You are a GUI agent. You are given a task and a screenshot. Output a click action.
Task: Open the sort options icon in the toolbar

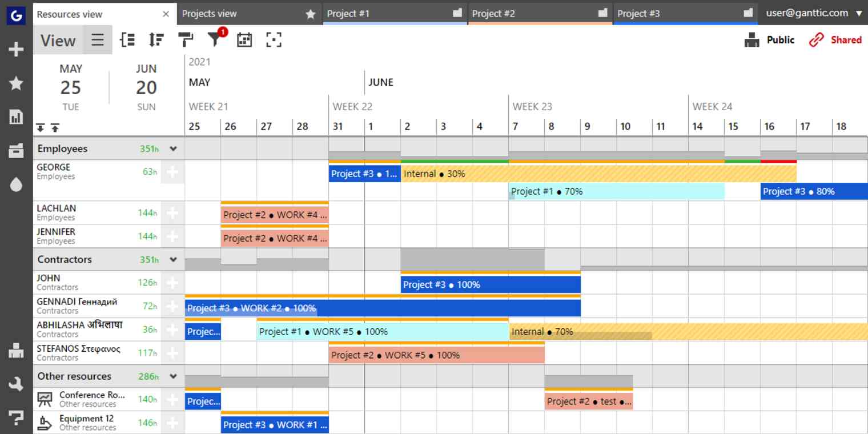point(156,40)
